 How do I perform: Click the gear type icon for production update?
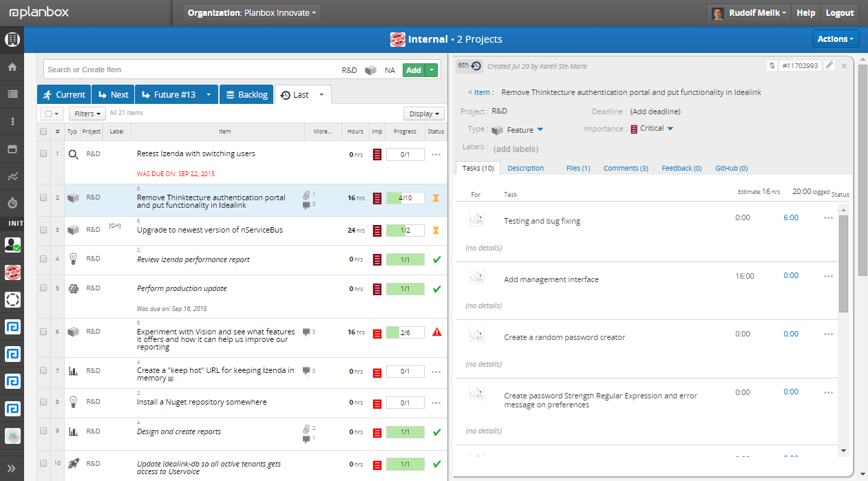(74, 289)
